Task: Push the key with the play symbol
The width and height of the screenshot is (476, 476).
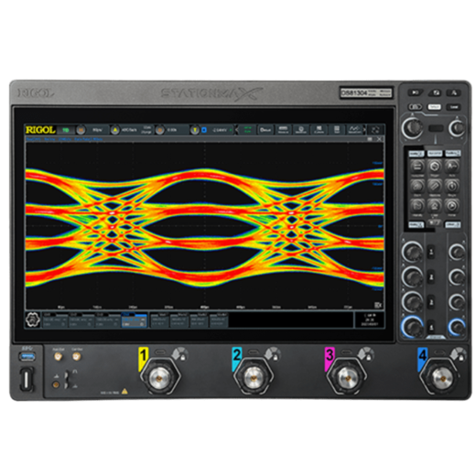Action: pyautogui.click(x=452, y=206)
